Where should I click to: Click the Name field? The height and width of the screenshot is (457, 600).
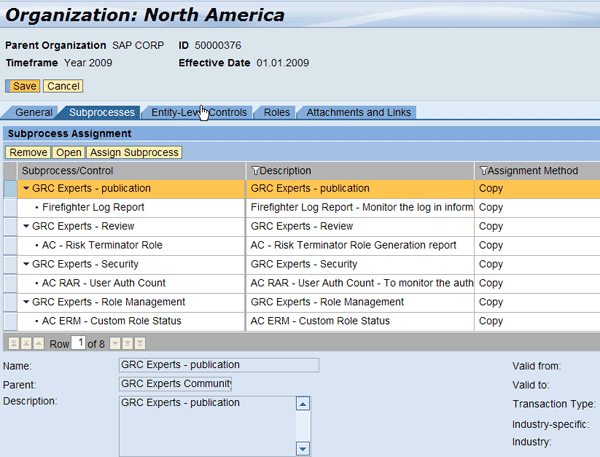point(219,365)
